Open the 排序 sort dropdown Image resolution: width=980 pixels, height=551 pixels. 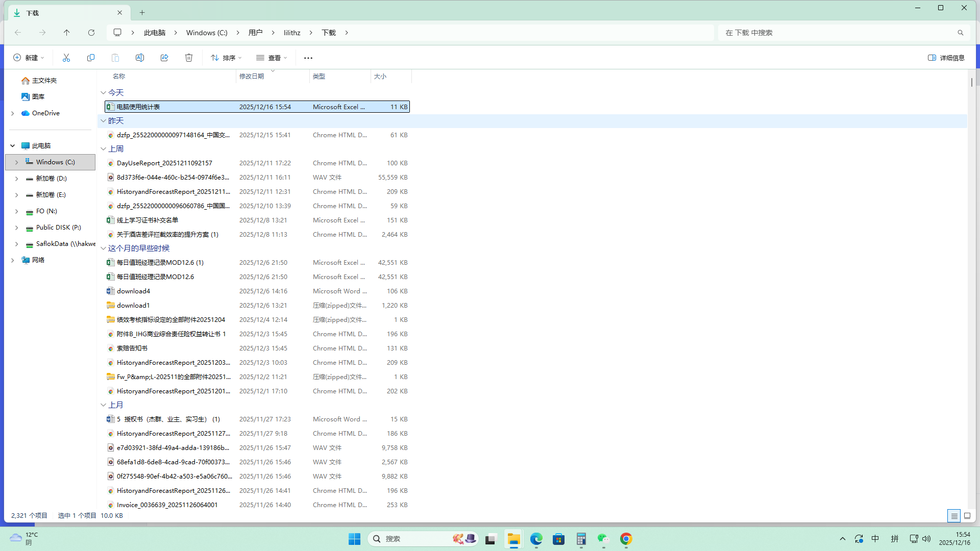(227, 58)
